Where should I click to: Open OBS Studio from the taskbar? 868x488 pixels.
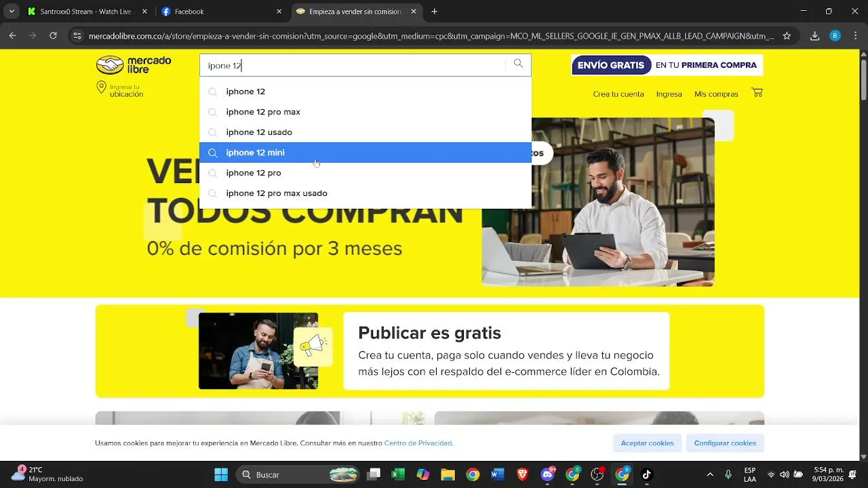[x=597, y=474]
